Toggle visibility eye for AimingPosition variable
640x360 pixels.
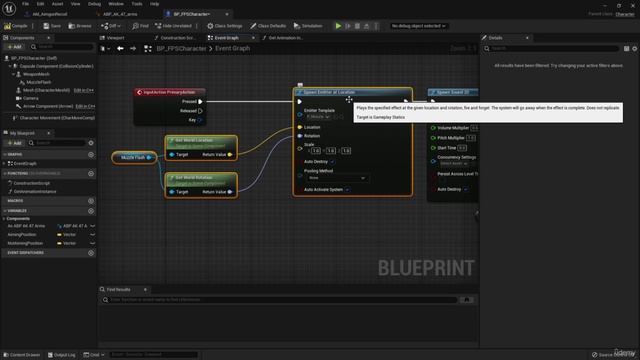point(93,235)
